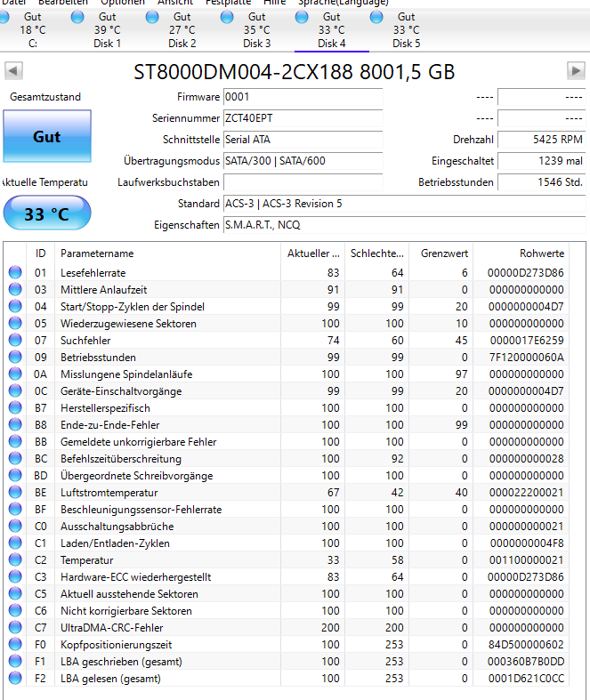Click the Gut health status button
The height and width of the screenshot is (700, 590).
point(47,136)
